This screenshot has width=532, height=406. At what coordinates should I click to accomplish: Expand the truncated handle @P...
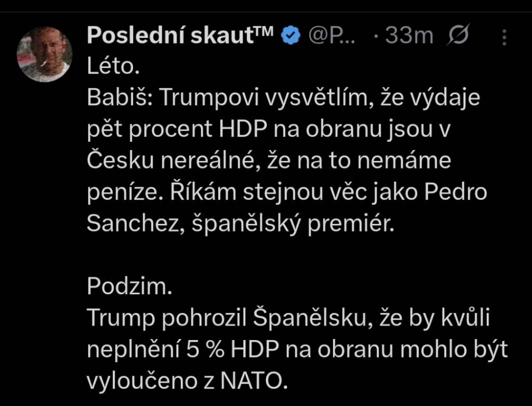pos(331,35)
